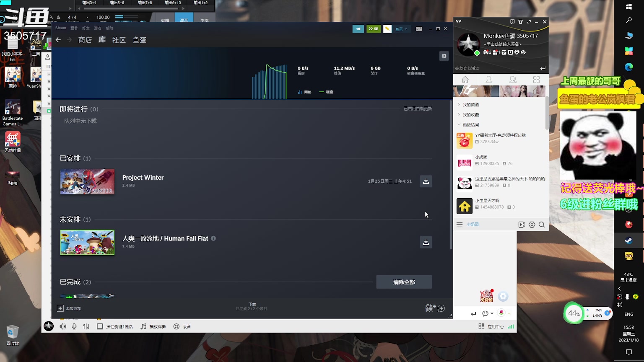Mute the YY speaker volume icon
The height and width of the screenshot is (362, 644).
point(63,326)
